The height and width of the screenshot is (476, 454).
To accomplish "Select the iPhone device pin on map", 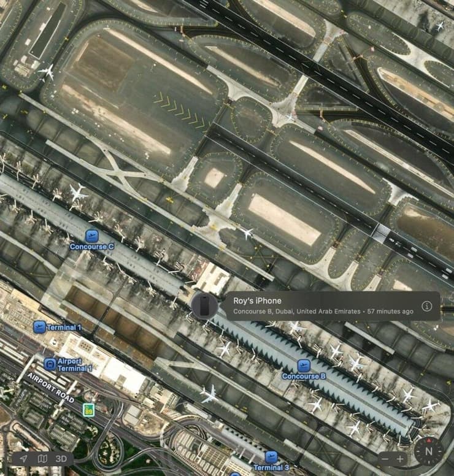I will (204, 305).
